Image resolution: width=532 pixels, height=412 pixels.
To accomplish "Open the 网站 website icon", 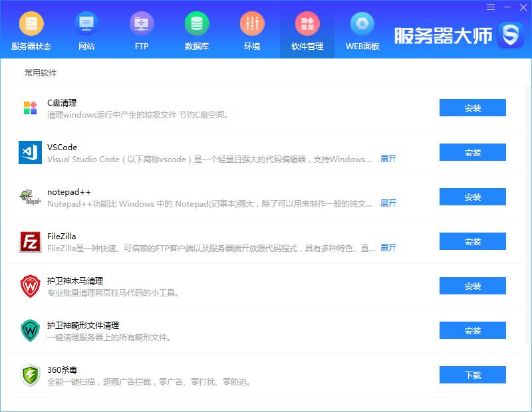I will pos(86,23).
